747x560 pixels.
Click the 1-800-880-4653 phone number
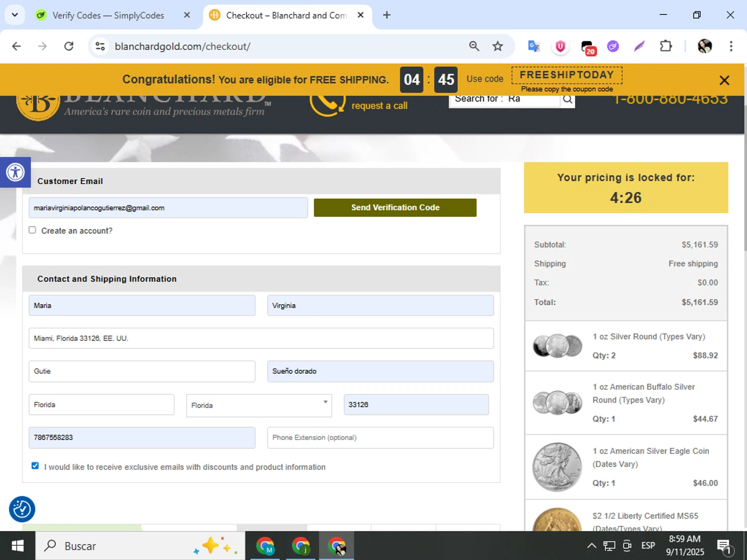(670, 100)
